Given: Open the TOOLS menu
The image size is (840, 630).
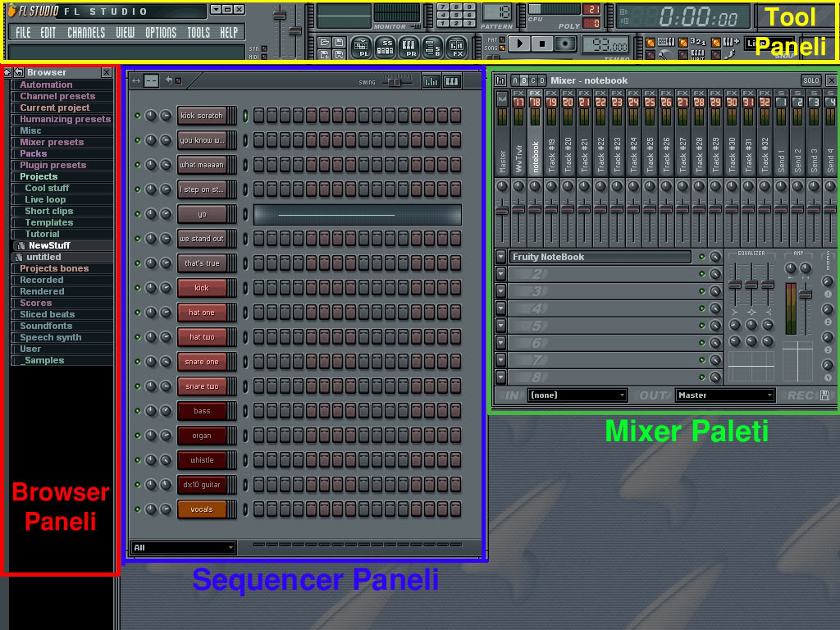Looking at the screenshot, I should pyautogui.click(x=199, y=33).
